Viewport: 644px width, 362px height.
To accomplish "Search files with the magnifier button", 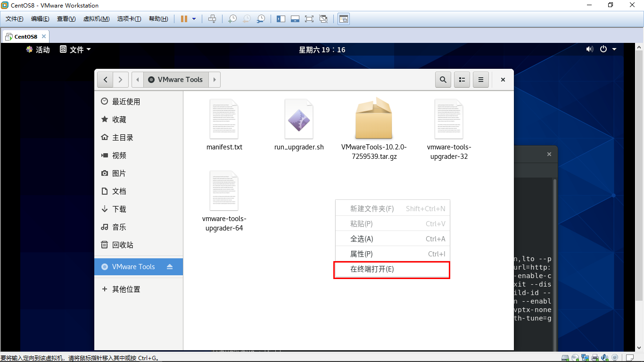I will pos(443,80).
